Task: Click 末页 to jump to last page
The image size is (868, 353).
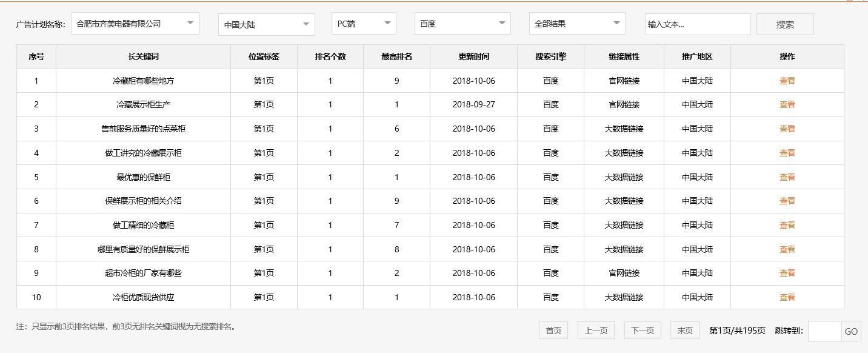Action: pyautogui.click(x=684, y=330)
